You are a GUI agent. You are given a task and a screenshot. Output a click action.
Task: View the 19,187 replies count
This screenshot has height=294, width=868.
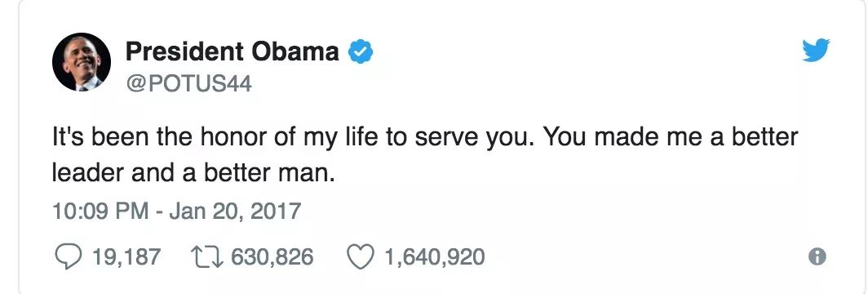pyautogui.click(x=126, y=257)
